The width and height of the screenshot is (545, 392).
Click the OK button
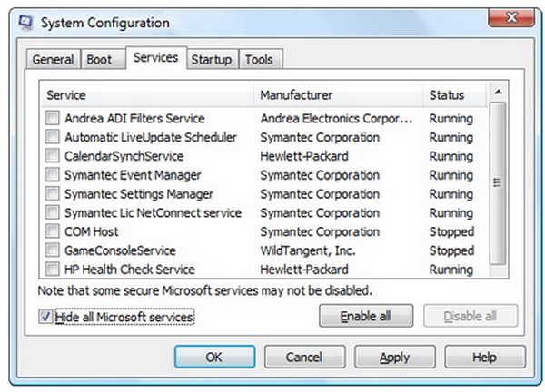[213, 358]
